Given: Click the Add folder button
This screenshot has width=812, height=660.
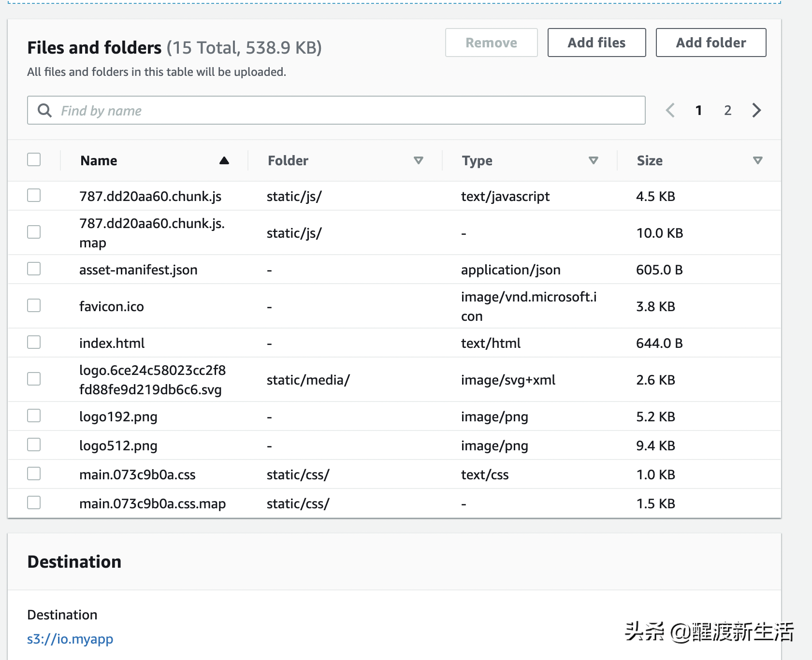Looking at the screenshot, I should click(x=710, y=43).
